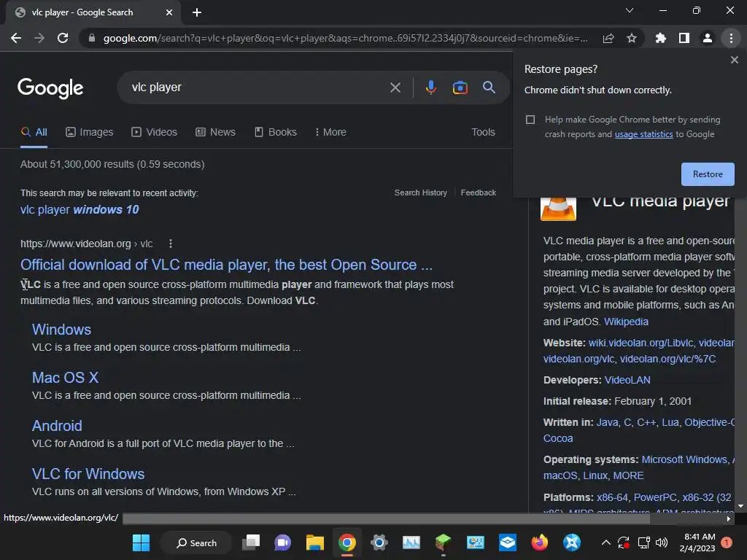The width and height of the screenshot is (747, 560).
Task: Open the share this page icon
Action: 608,39
